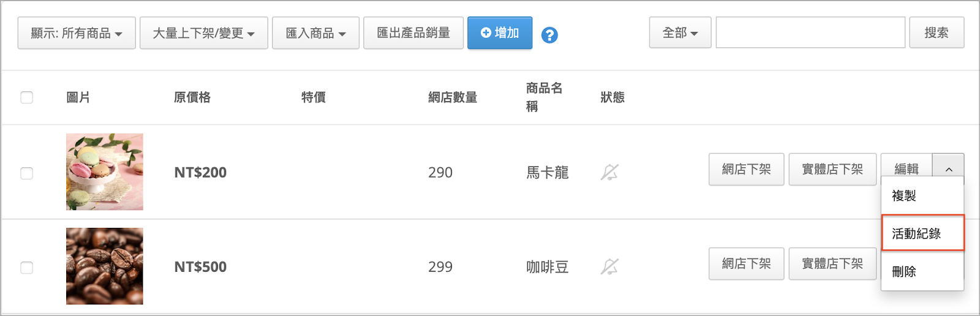This screenshot has height=316, width=980.
Task: Check the box for the 咖啡豆 product
Action: click(27, 268)
